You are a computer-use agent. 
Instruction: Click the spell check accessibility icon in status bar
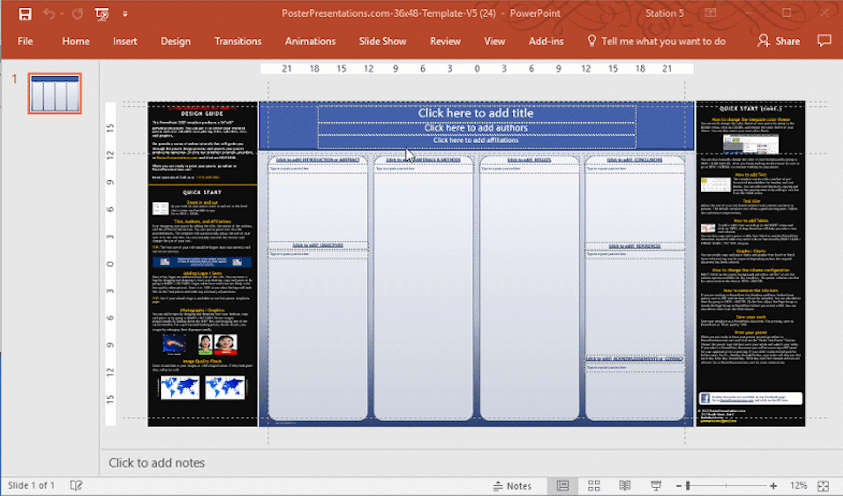coord(76,486)
